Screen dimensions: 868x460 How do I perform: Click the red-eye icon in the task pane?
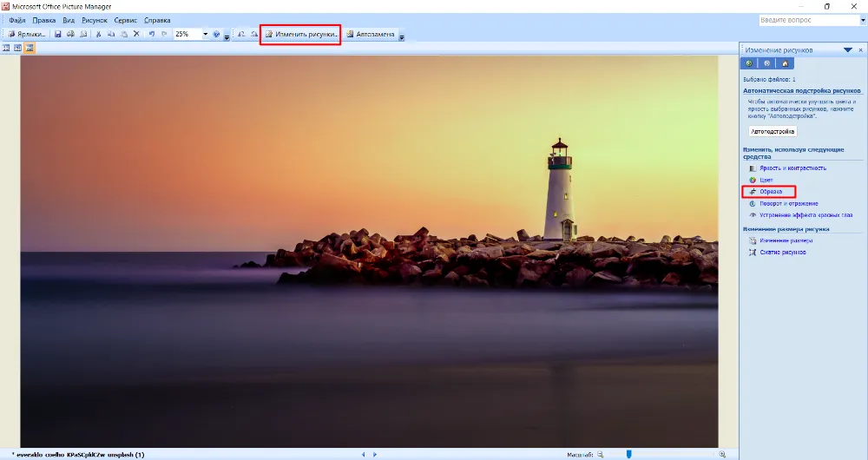tap(753, 215)
